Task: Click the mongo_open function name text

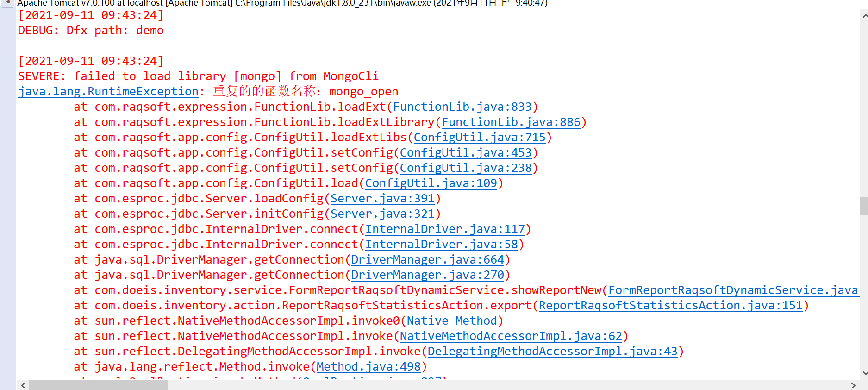Action: point(363,92)
